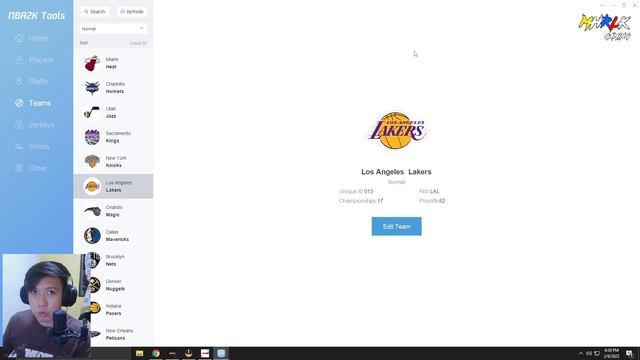
Task: Open the notification center icon
Action: tap(629, 353)
